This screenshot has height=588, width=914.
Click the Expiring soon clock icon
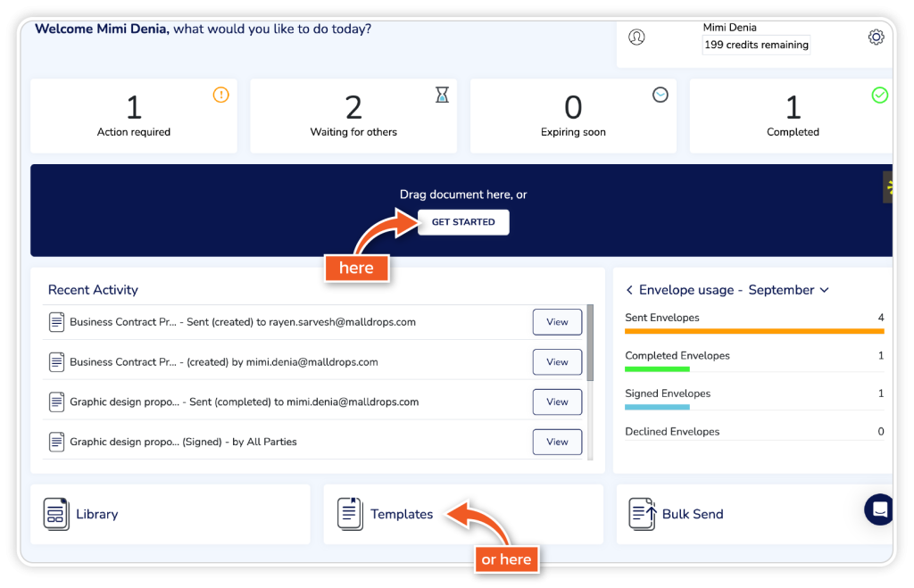pyautogui.click(x=660, y=95)
